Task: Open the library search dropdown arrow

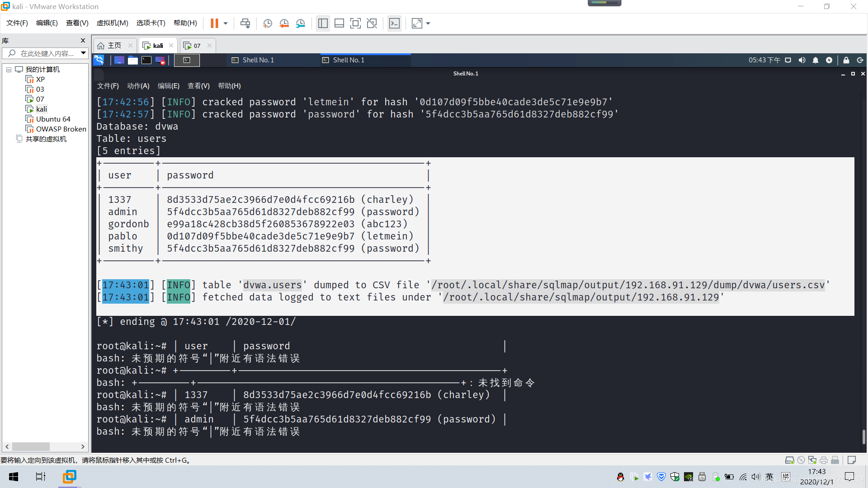Action: 84,53
